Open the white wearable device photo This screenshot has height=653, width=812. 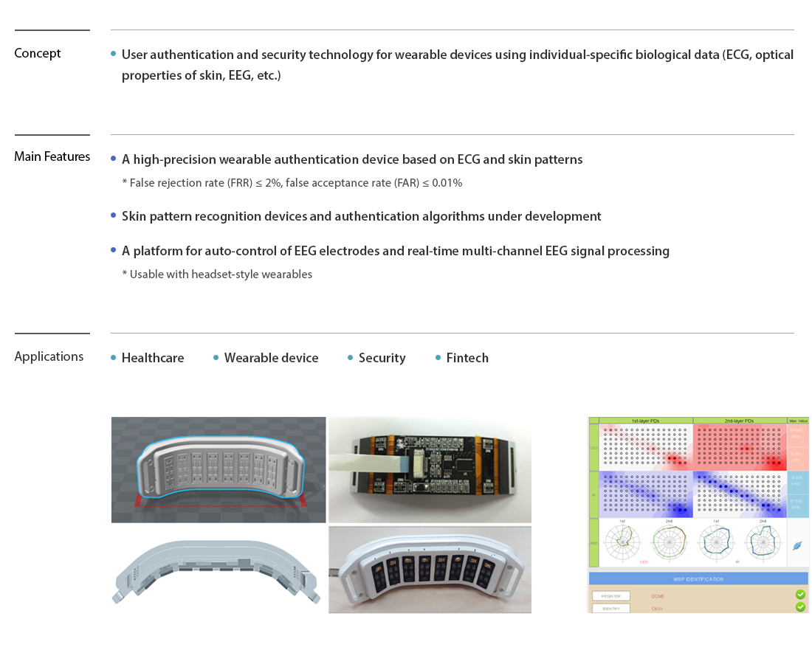(x=430, y=569)
